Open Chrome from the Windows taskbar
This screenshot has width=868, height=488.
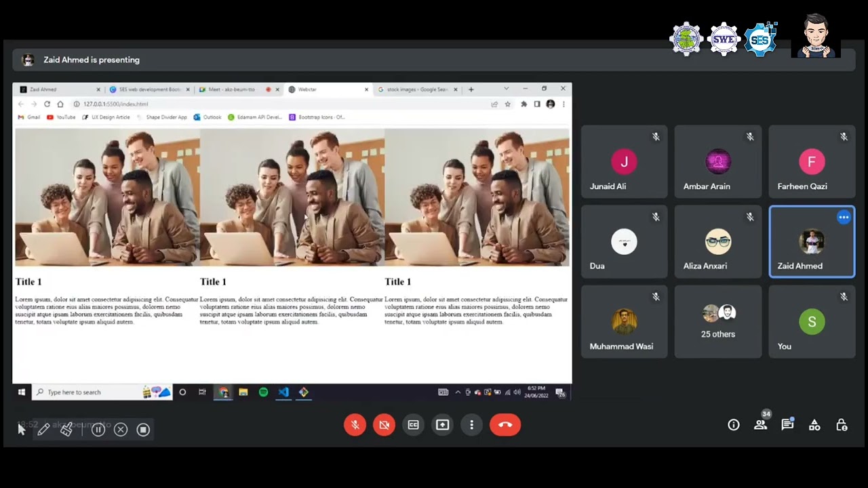point(223,392)
